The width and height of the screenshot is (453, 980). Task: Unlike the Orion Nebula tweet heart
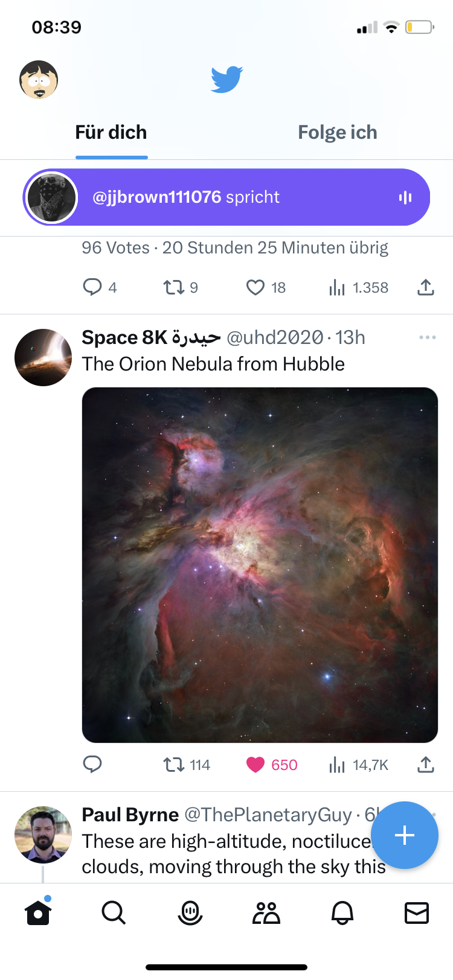pos(256,765)
